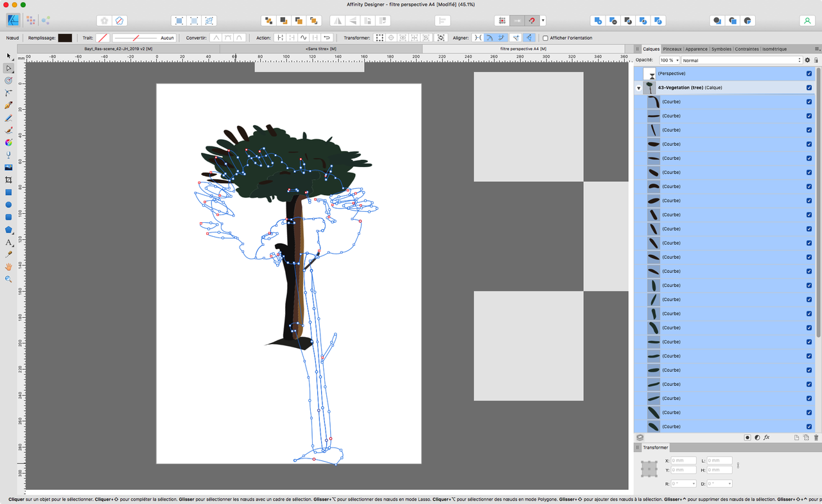
Task: Open the Calques tab
Action: point(651,49)
